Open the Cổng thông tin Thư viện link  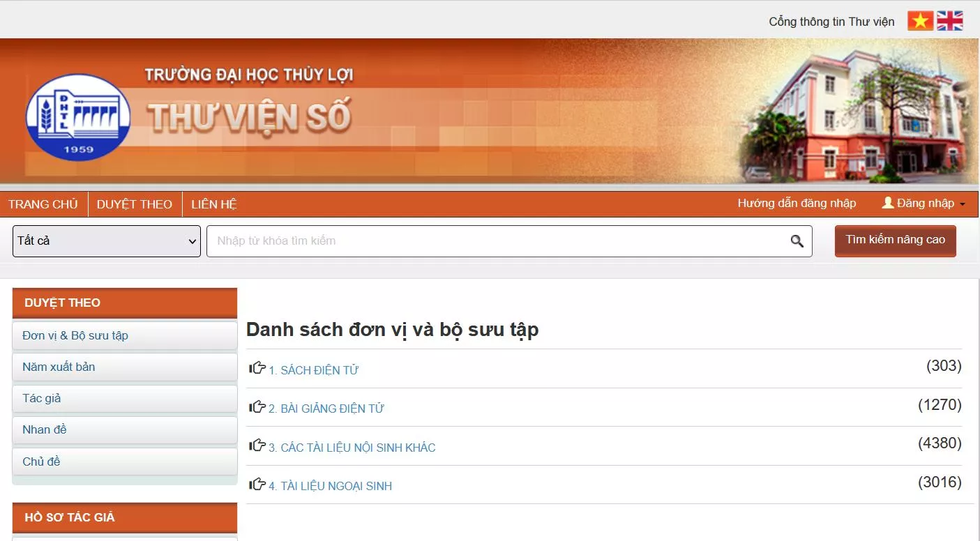pos(831,22)
